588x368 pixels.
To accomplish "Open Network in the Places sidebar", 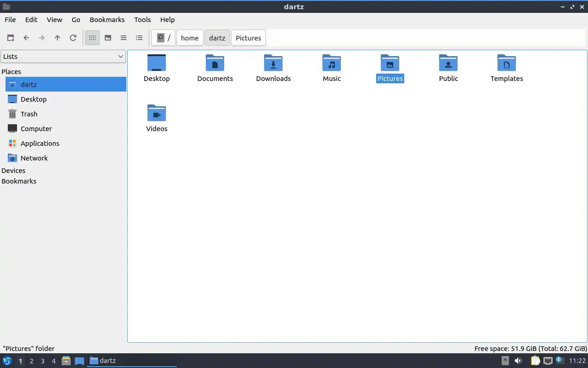I will coord(66,158).
